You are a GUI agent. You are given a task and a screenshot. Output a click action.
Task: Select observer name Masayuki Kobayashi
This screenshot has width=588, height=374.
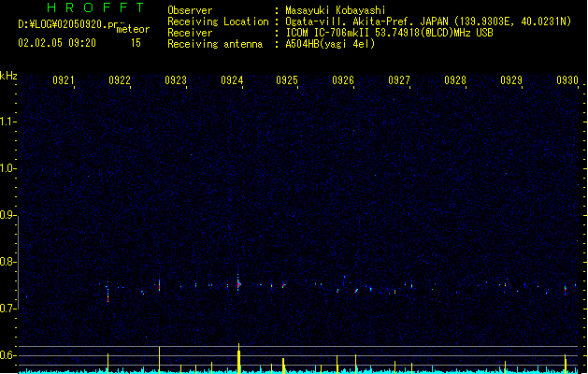coord(336,10)
